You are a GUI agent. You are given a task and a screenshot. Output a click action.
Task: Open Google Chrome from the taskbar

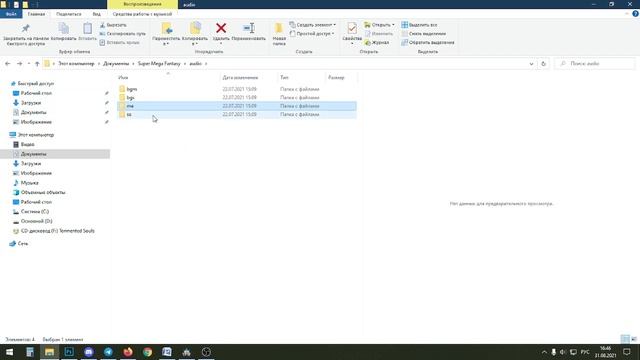(147, 352)
